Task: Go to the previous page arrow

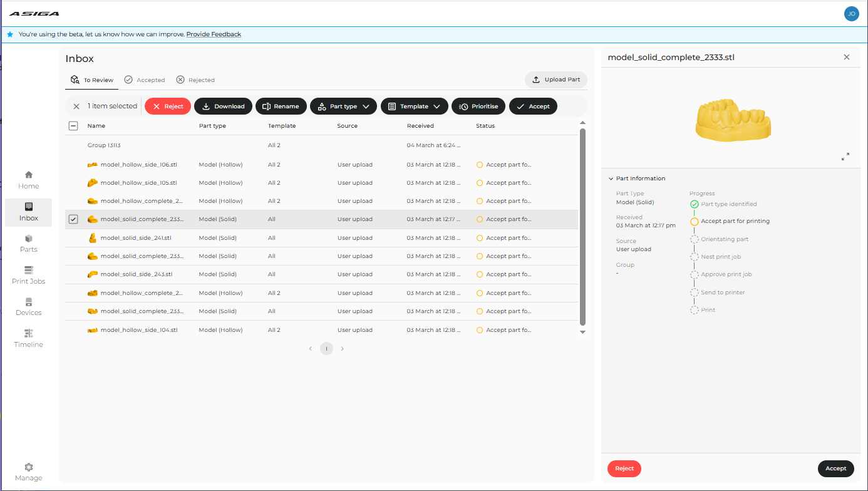Action: 311,349
